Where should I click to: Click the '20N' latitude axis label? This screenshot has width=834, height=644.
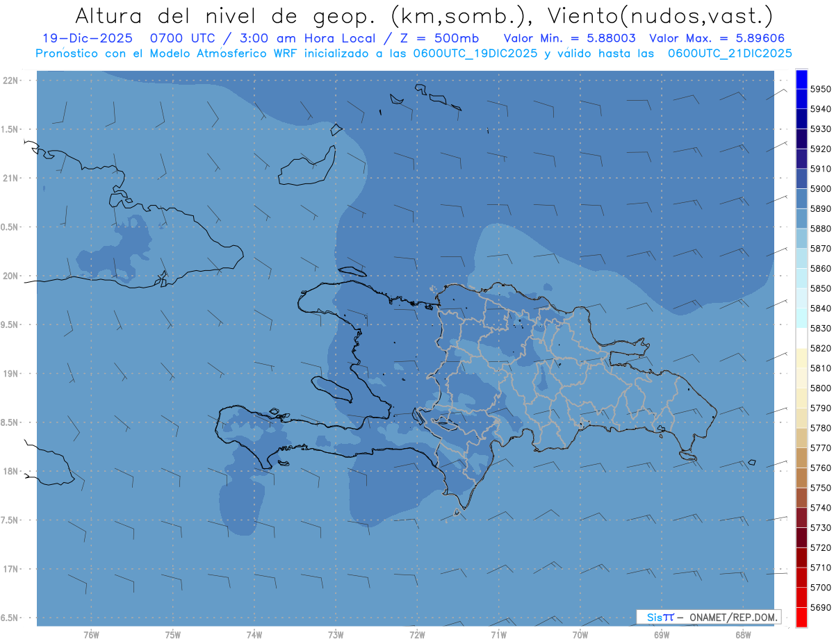pos(11,276)
